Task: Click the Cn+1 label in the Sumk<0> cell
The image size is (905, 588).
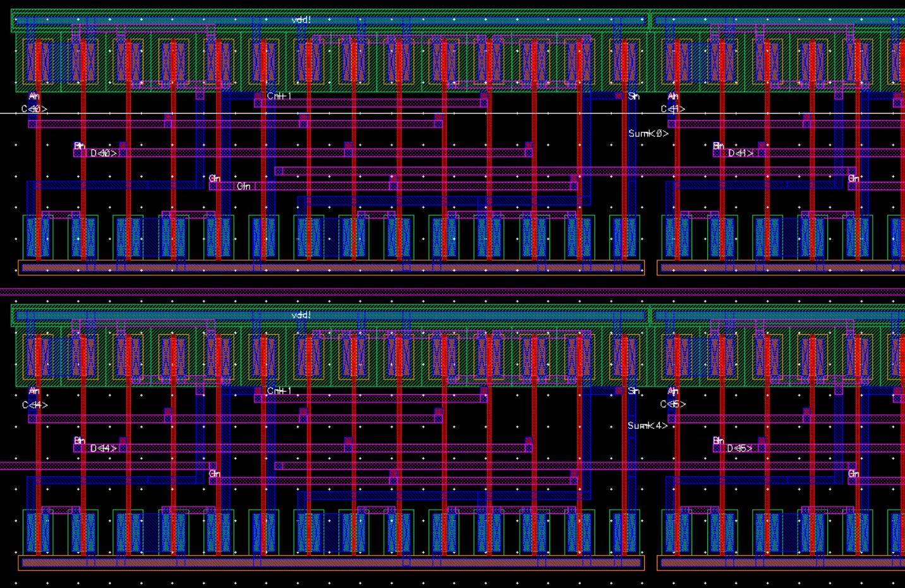Action: [x=279, y=96]
